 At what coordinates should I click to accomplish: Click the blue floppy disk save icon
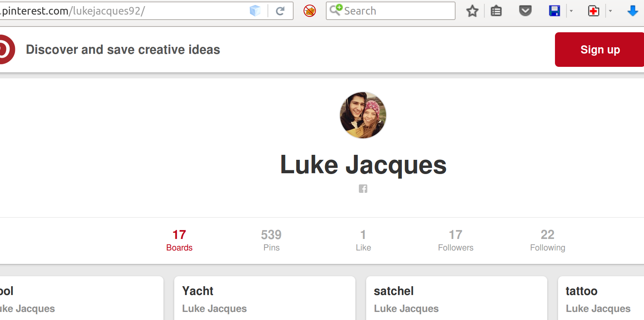(555, 11)
